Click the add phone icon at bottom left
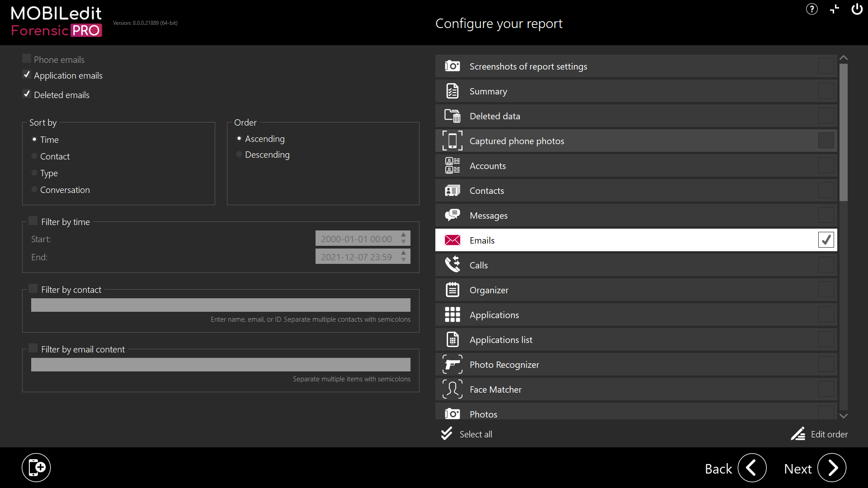The image size is (868, 488). 36,468
